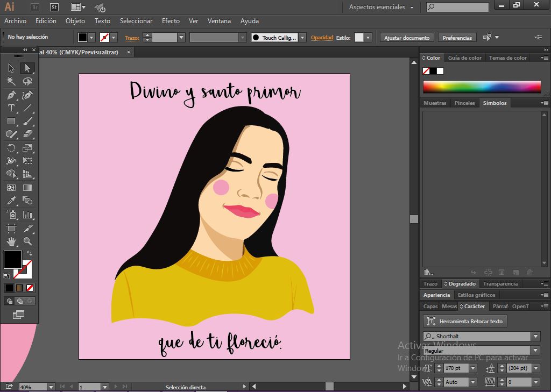Switch to the Muestras tab
This screenshot has height=392, width=551.
point(435,103)
